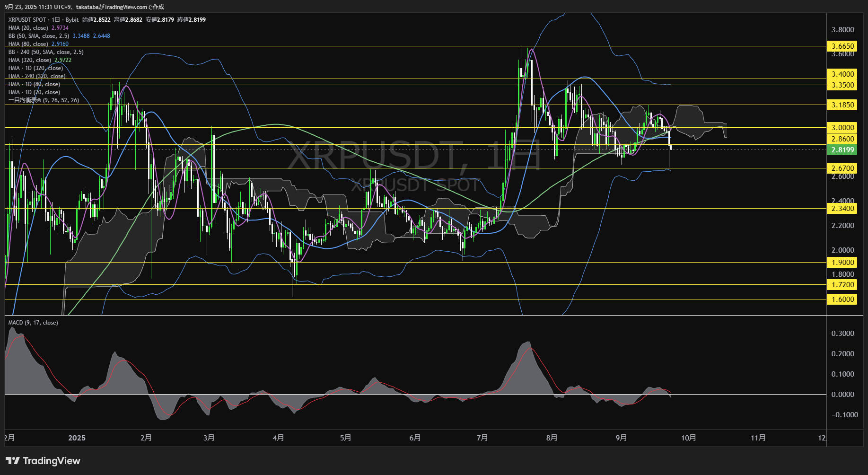Select the HMA · 1D (20, close) legend
Viewport: 868px width, 475px height.
click(34, 92)
